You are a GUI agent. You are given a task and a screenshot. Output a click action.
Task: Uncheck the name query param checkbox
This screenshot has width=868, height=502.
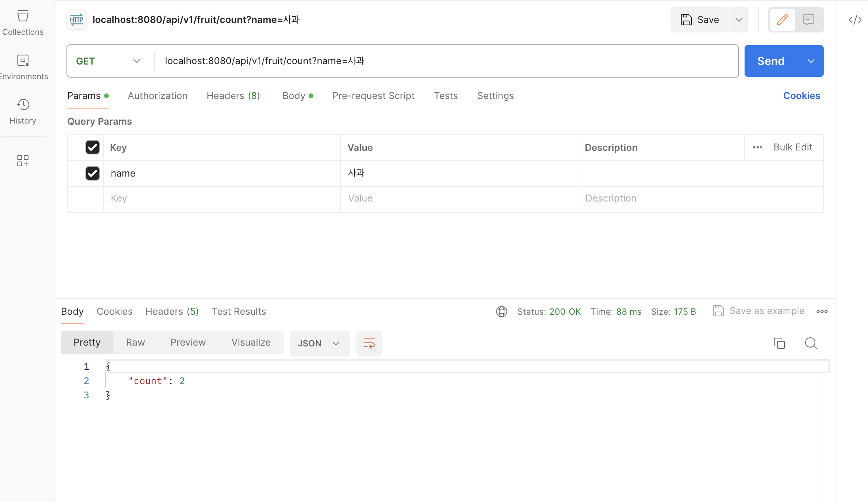click(93, 173)
